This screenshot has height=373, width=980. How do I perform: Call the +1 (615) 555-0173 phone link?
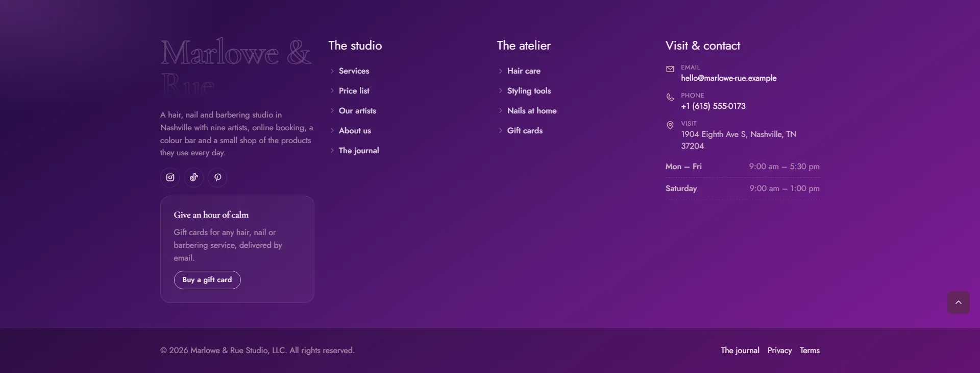click(x=713, y=106)
